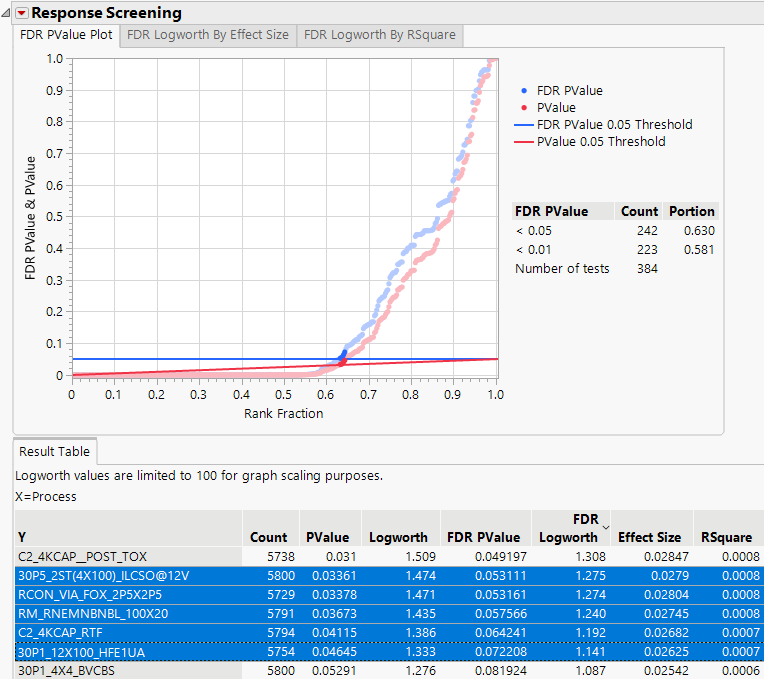Click the red PValue legend marker
764x679 pixels.
[526, 108]
